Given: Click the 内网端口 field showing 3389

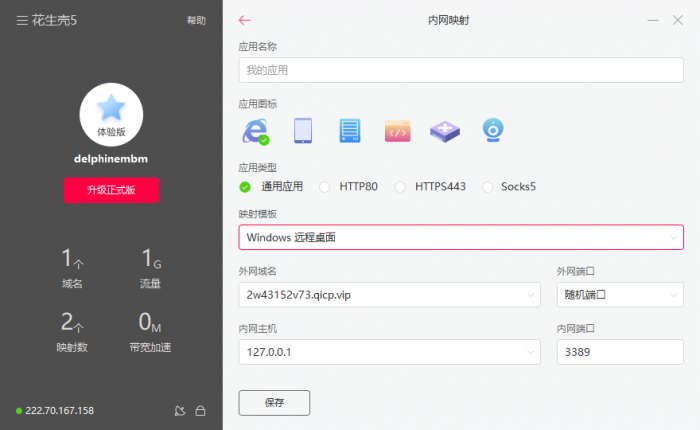Looking at the screenshot, I should point(620,352).
